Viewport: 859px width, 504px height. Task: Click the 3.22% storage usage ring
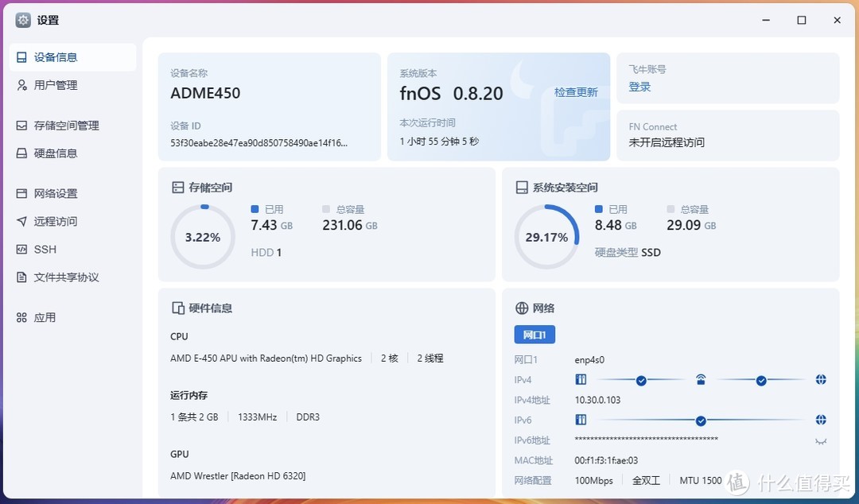tap(202, 236)
